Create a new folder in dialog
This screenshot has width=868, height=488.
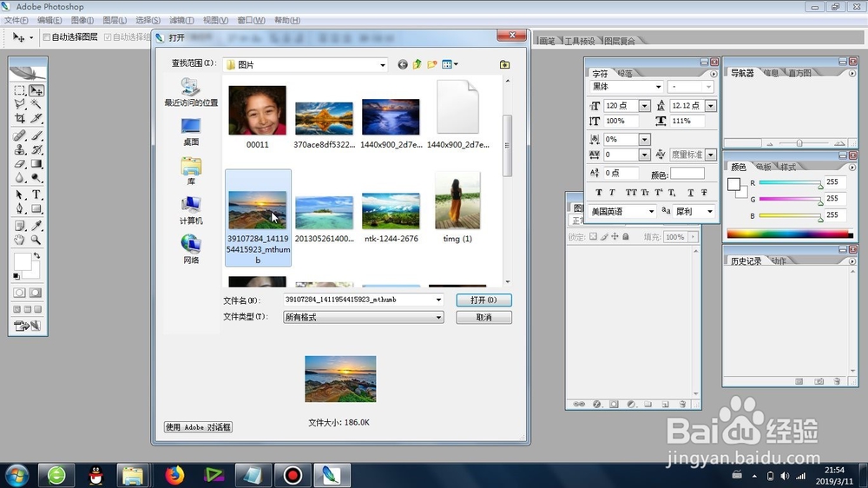431,64
